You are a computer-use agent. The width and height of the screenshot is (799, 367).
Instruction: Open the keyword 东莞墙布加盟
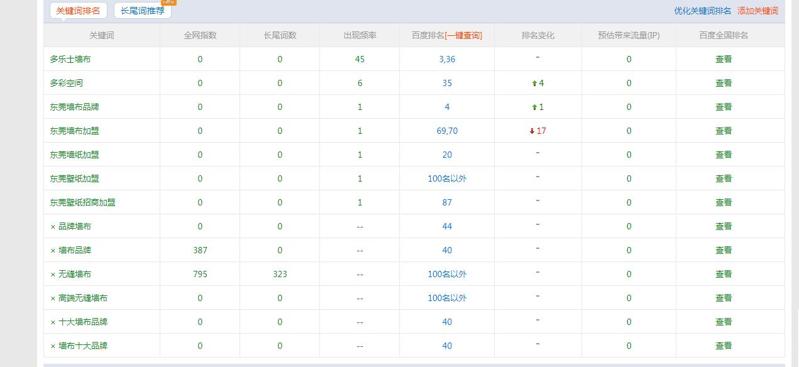[x=74, y=131]
